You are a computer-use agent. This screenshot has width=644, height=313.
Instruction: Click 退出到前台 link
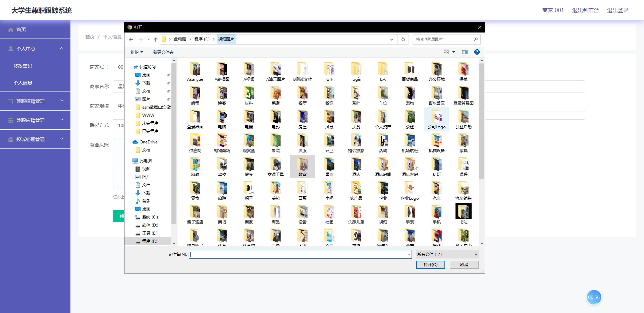(x=585, y=10)
